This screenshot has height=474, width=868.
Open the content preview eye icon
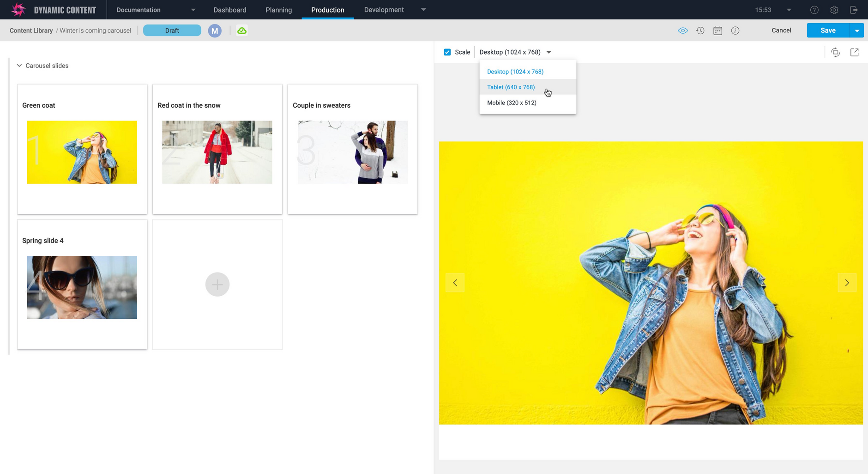click(683, 30)
